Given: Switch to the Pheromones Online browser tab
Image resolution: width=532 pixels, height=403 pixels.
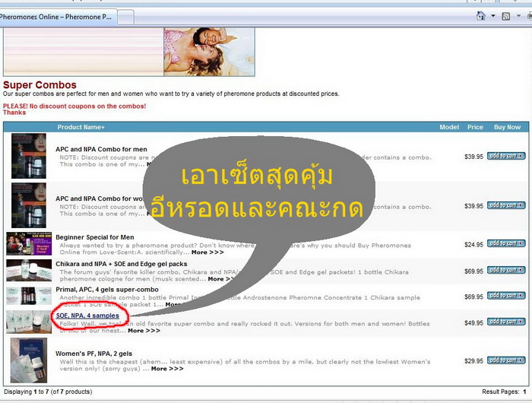Looking at the screenshot, I should [x=57, y=17].
